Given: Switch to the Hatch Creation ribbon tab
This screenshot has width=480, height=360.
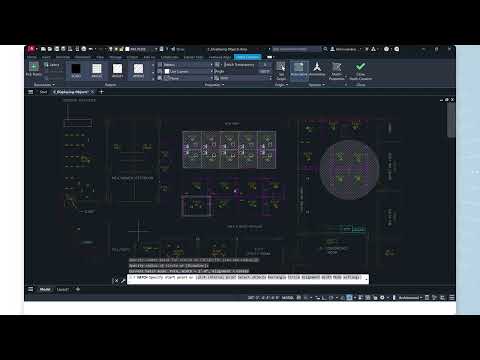Looking at the screenshot, I should point(247,57).
